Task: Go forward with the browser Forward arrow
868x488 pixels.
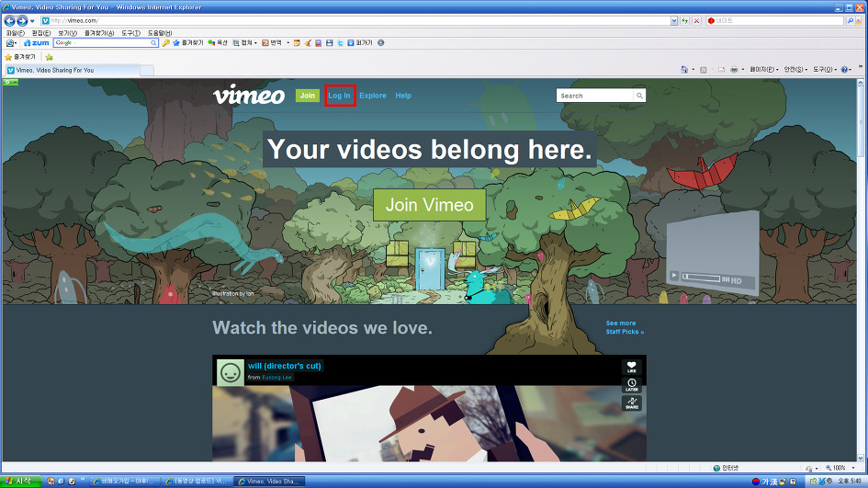Action: point(22,20)
